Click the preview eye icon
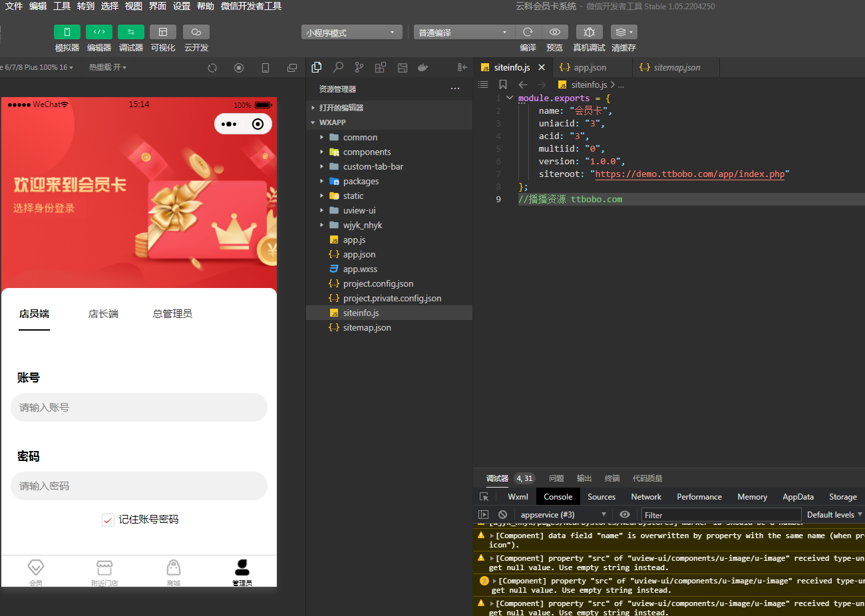The width and height of the screenshot is (865, 616). pyautogui.click(x=555, y=32)
